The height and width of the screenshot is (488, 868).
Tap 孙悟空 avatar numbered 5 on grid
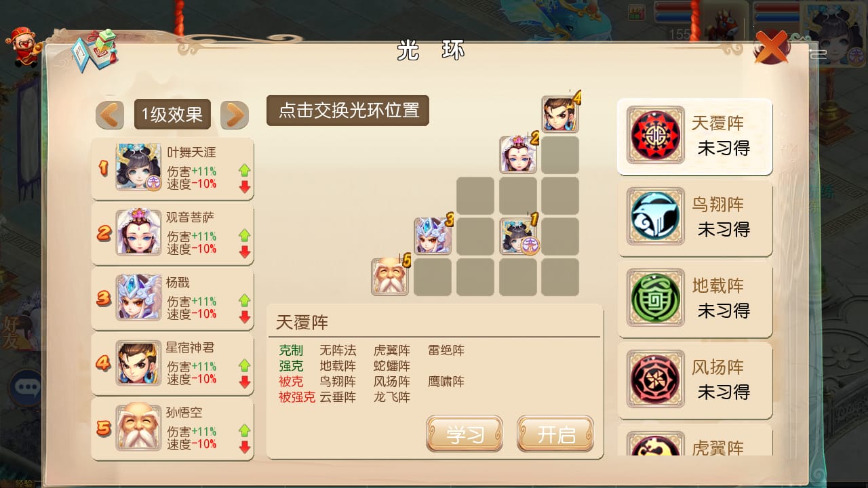coord(391,277)
